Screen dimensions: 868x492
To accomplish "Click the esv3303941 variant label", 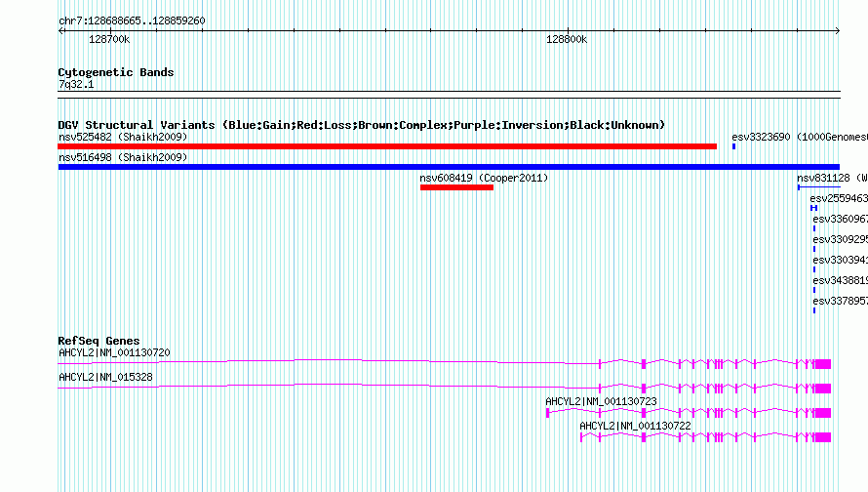I will point(841,260).
